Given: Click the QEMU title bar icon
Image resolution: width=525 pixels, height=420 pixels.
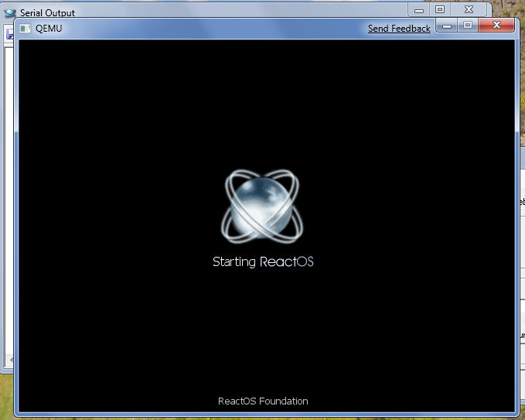Looking at the screenshot, I should pyautogui.click(x=25, y=29).
